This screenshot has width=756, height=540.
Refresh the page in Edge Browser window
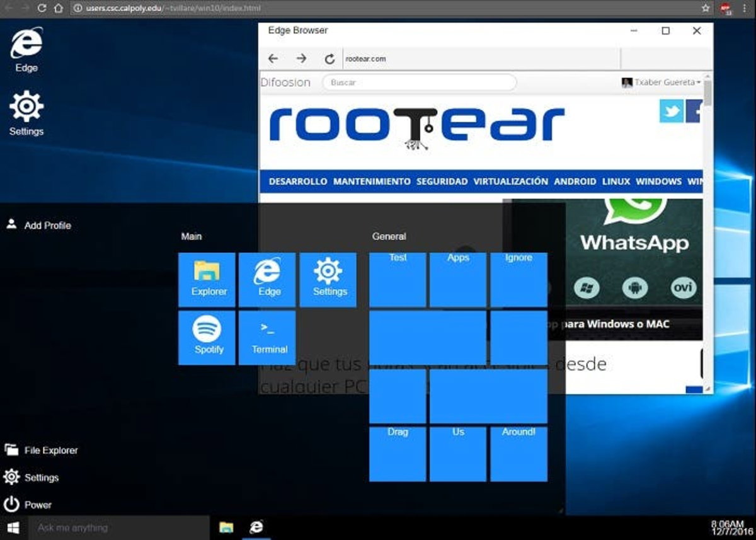[329, 59]
